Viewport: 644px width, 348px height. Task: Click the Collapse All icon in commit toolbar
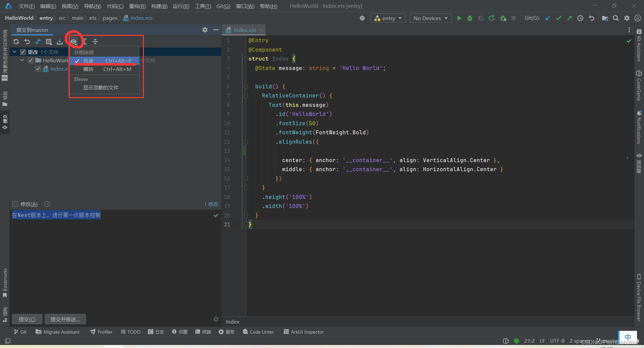pyautogui.click(x=95, y=42)
